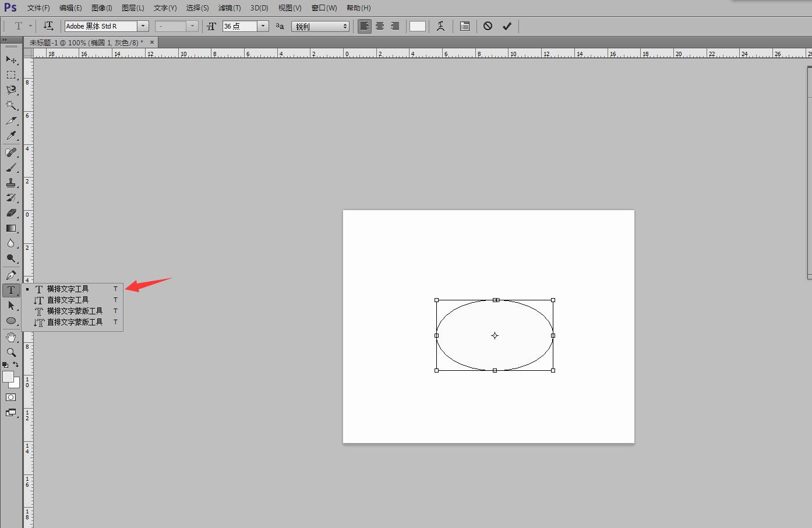Viewport: 812px width, 528px height.
Task: Select the Blur tool
Action: tap(11, 243)
